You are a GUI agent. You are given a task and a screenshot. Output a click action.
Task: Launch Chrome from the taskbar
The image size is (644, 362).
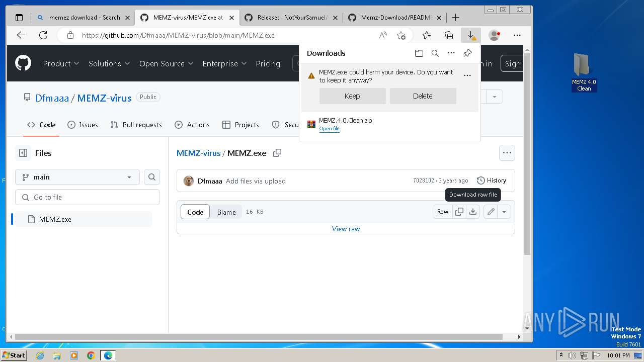point(91,355)
